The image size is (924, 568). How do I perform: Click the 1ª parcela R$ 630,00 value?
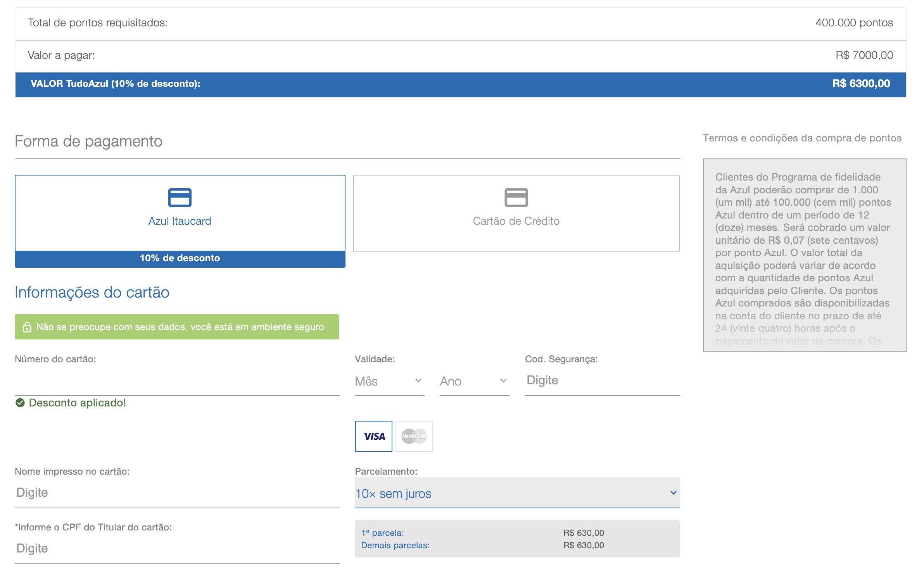[584, 533]
